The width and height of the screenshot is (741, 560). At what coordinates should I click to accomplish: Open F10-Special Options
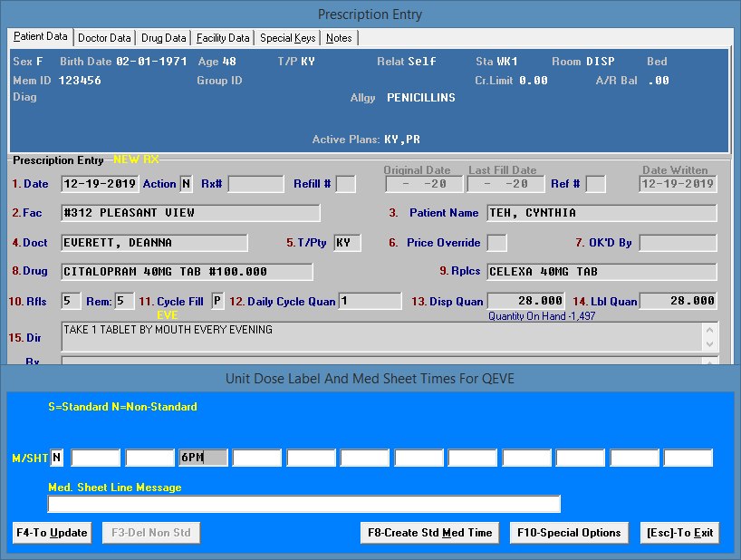pyautogui.click(x=569, y=533)
